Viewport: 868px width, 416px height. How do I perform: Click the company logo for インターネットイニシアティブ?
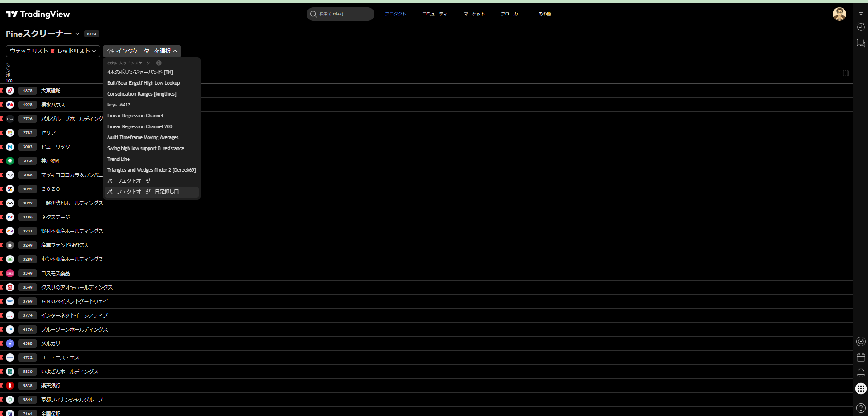(10, 315)
